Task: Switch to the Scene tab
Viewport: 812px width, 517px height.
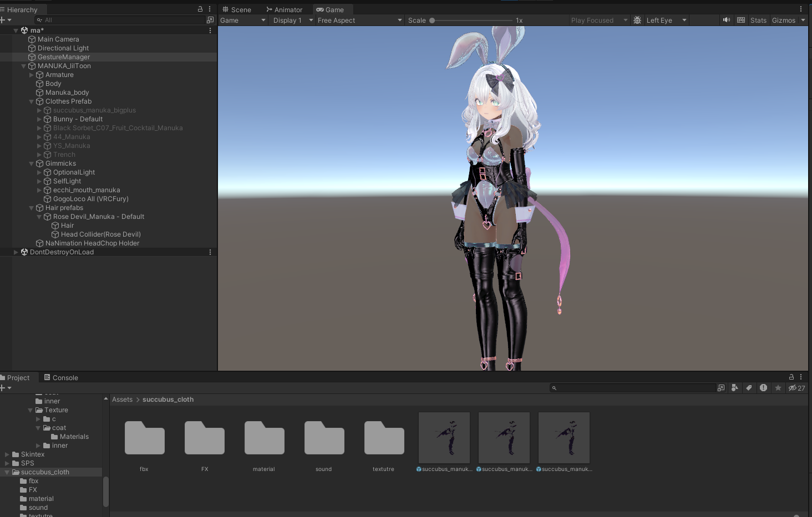Action: (236, 10)
